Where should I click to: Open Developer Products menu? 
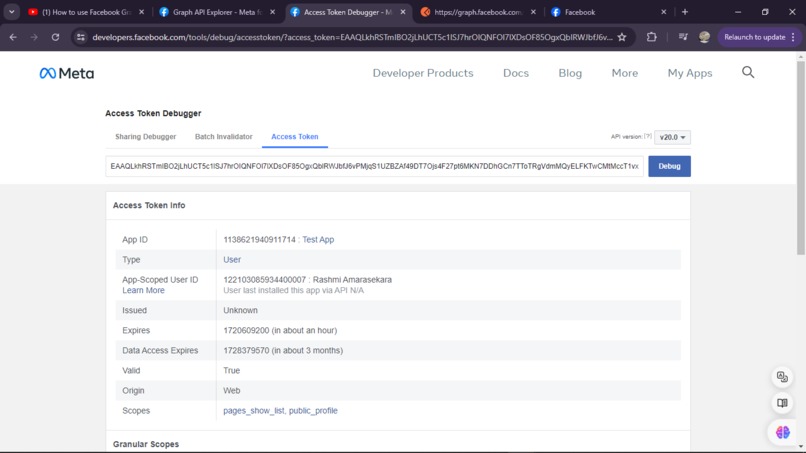click(x=423, y=73)
